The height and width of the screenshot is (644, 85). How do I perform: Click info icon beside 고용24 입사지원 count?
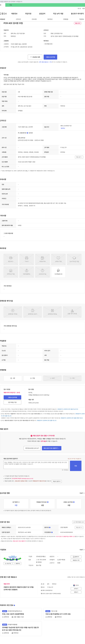[74, 502]
